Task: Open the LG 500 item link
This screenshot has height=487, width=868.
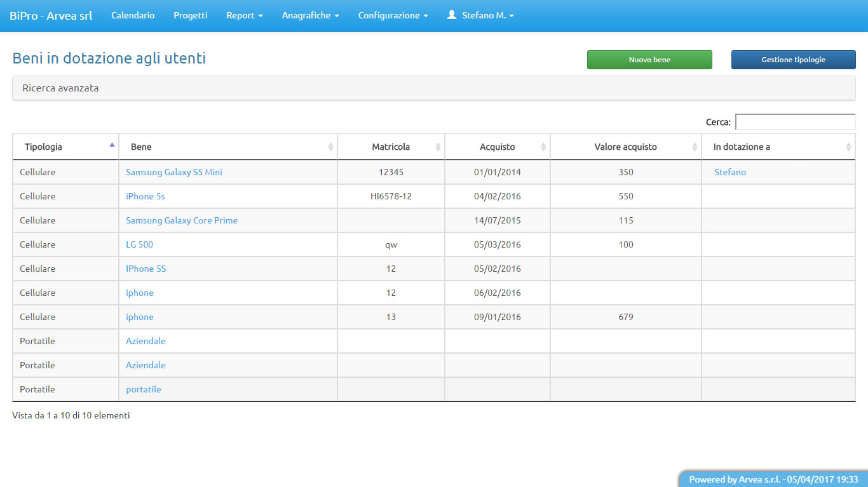Action: pos(139,244)
